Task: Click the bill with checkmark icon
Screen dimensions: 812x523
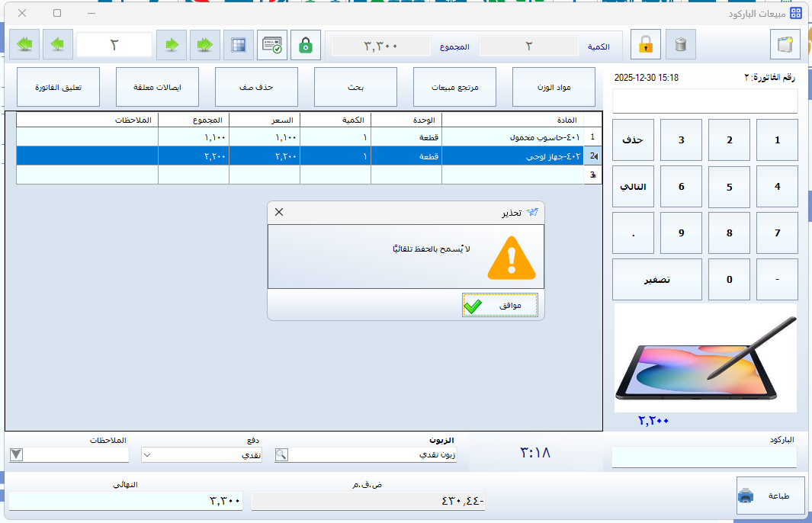Action: [272, 45]
